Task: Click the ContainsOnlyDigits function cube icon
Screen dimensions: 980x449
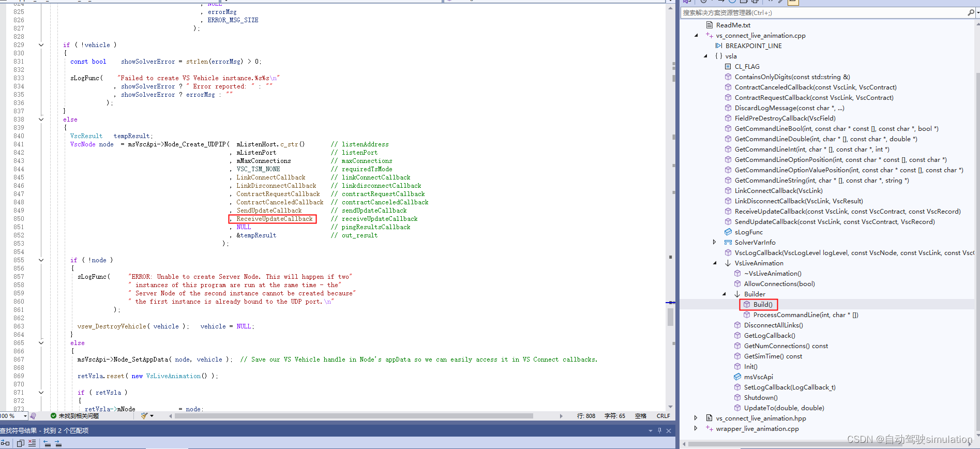Action: coord(728,77)
